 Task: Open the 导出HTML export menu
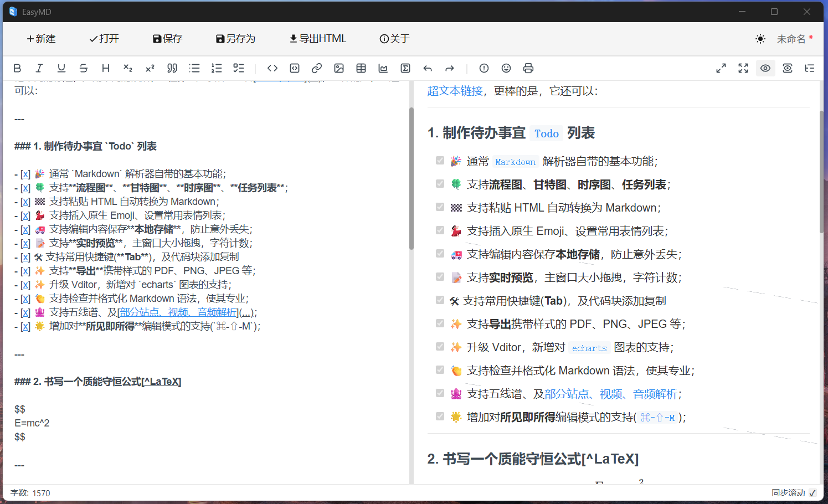click(317, 38)
